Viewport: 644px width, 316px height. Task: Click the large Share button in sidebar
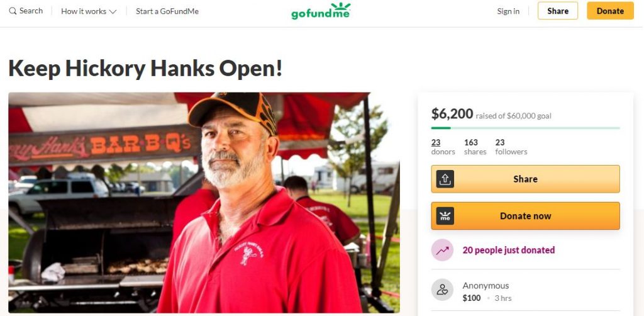pyautogui.click(x=525, y=179)
